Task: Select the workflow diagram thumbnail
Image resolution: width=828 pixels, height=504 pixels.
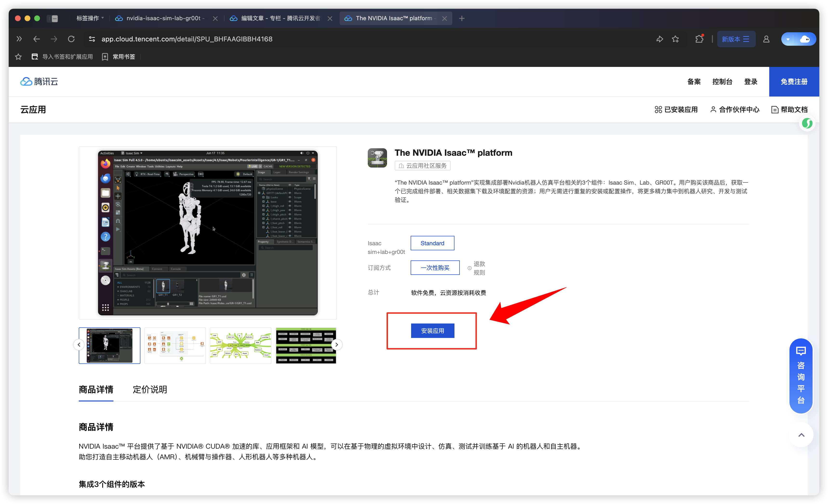Action: pyautogui.click(x=175, y=346)
